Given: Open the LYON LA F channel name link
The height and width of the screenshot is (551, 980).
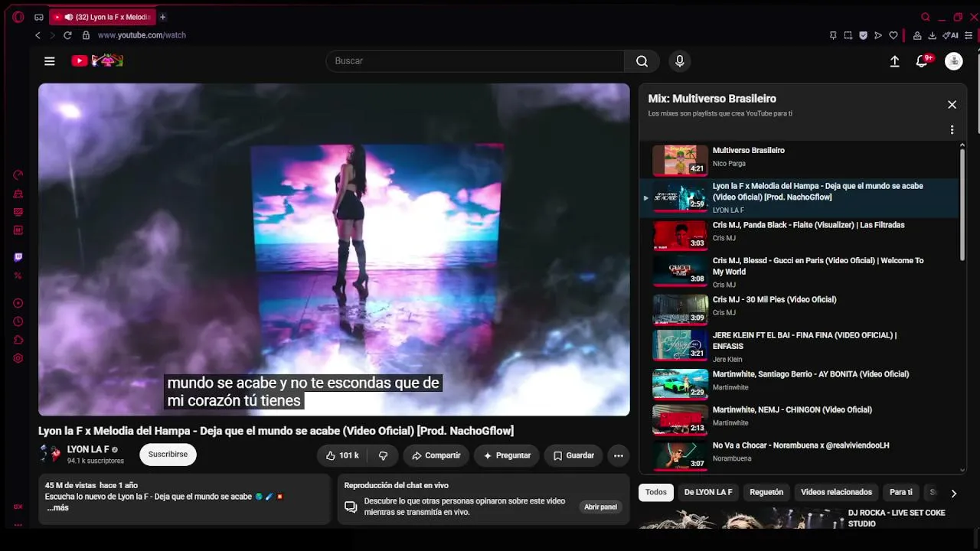Looking at the screenshot, I should tap(88, 449).
